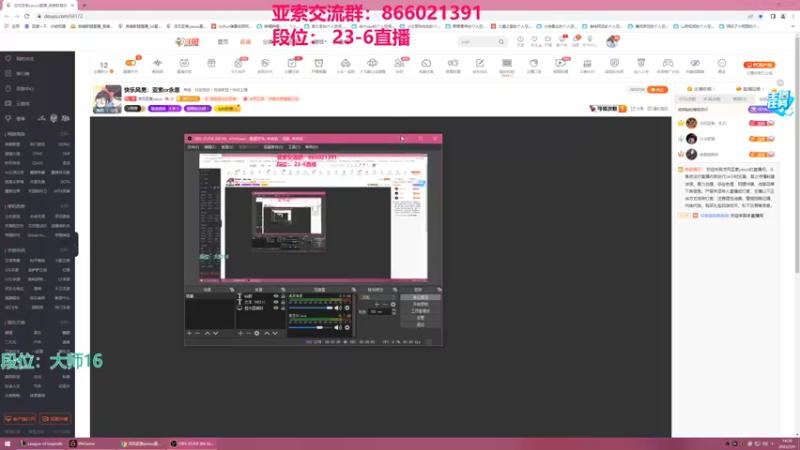Bookmark this page with star icon
Viewport: 800px width, 450px height.
761,16
